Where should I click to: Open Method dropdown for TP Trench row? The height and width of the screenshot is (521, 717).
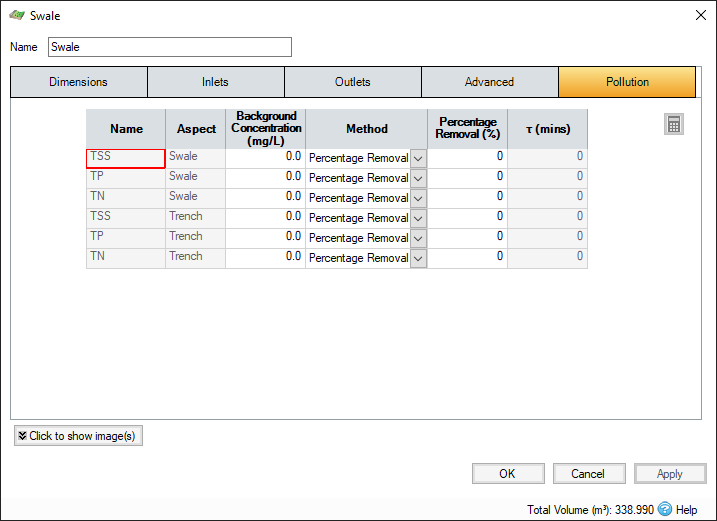coord(418,238)
